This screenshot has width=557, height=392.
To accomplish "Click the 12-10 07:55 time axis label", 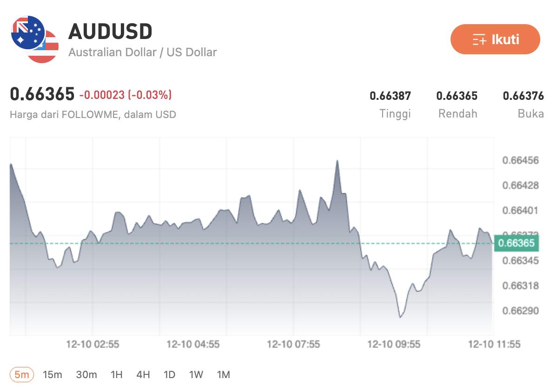I will click(294, 345).
